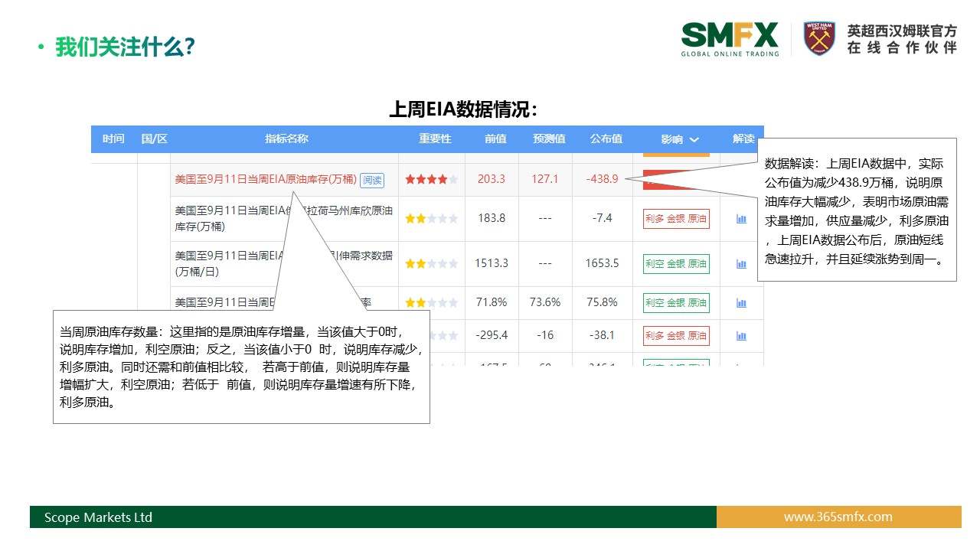
Task: Select the two-star rating in the 71.8% row
Action: coord(432,303)
